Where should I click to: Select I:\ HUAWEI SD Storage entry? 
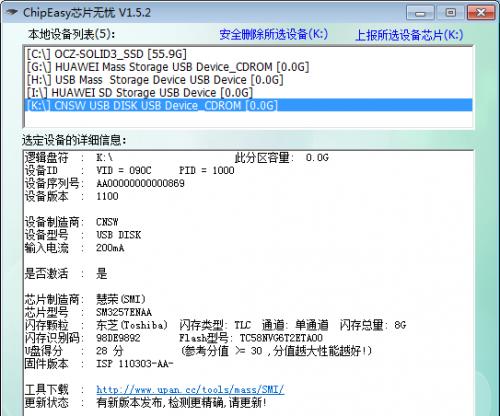click(248, 92)
